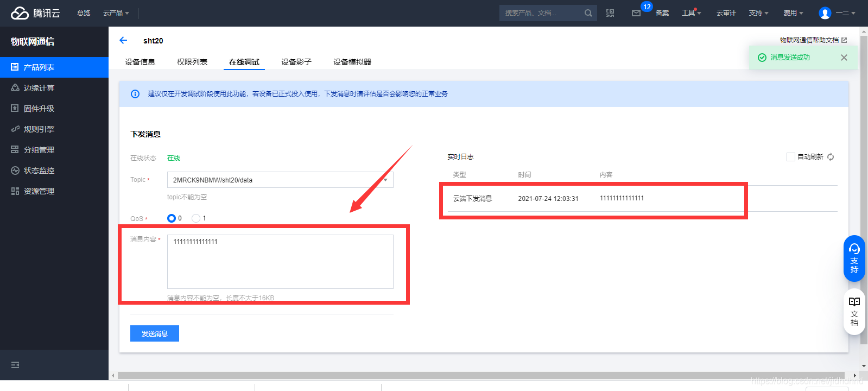
Task: Open 云审计 in the top bar
Action: (x=726, y=13)
